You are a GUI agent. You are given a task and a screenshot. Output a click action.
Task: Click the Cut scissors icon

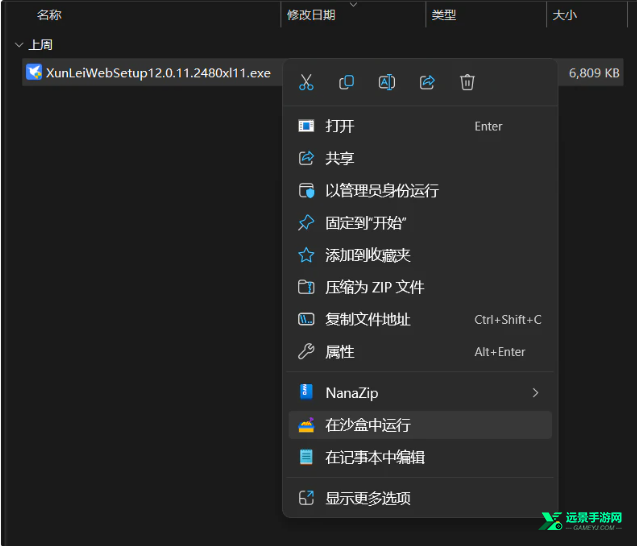[x=306, y=82]
